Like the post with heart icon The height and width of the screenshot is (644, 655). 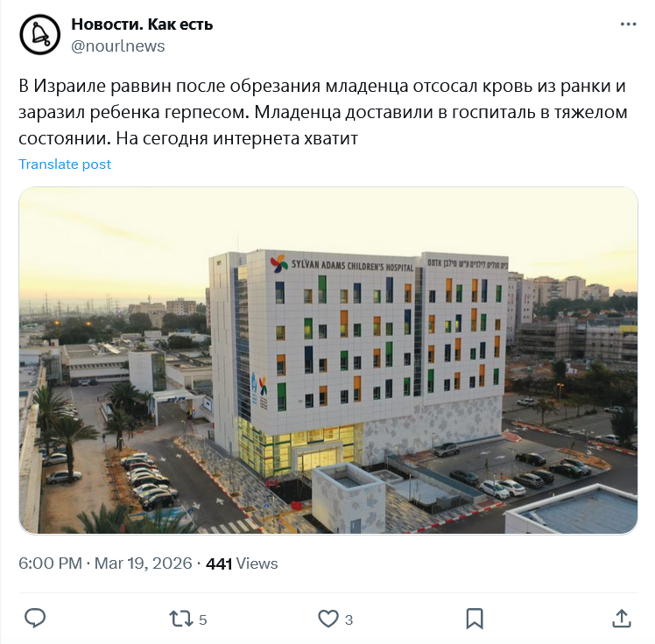[x=328, y=619]
